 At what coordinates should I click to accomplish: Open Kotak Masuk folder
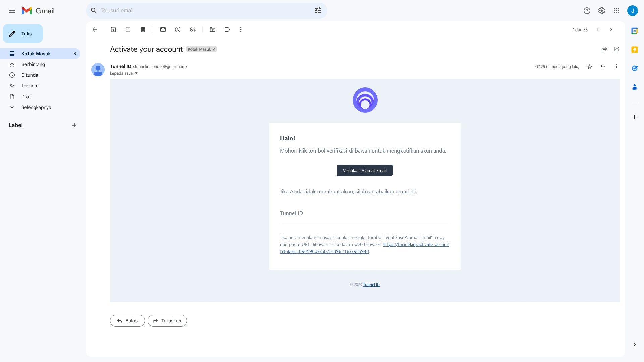(40, 54)
